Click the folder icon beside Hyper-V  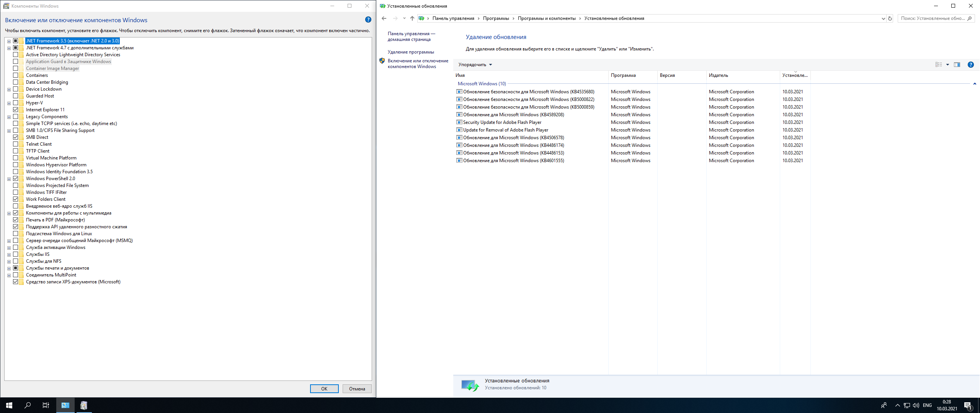pos(22,103)
